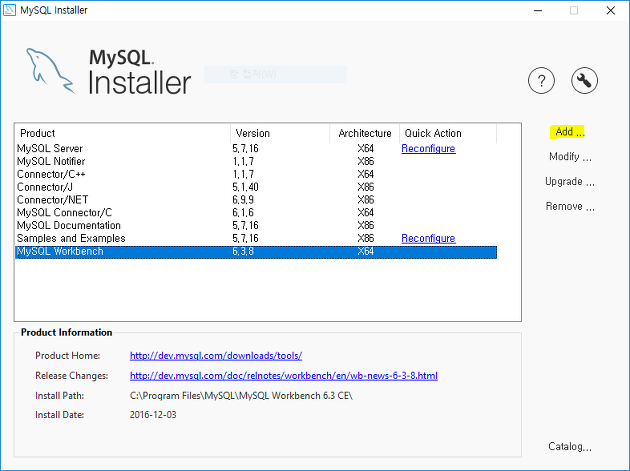Open the wrench settings icon
630x471 pixels.
(x=584, y=80)
